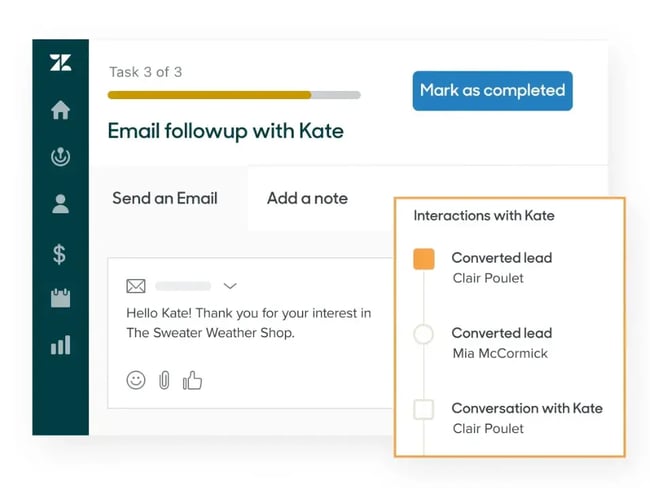Click the 'Email followup with Kate' title
Viewport: 650px width, 488px height.
point(226,131)
